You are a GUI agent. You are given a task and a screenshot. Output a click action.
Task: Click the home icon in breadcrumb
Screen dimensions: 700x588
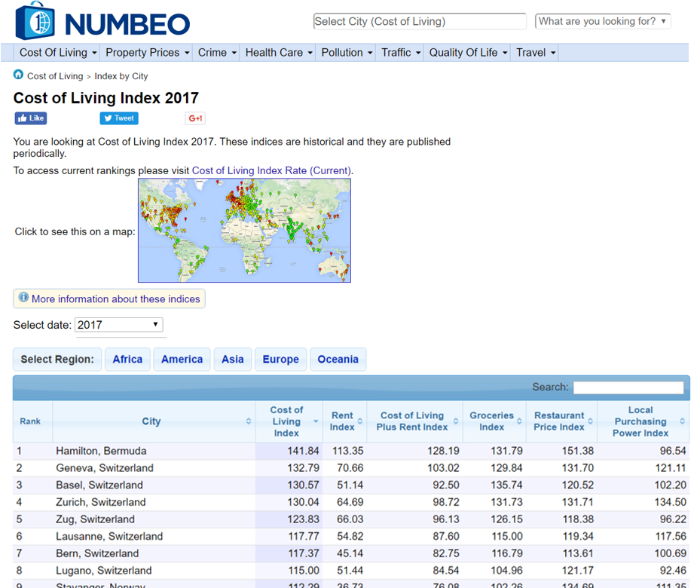point(18,75)
